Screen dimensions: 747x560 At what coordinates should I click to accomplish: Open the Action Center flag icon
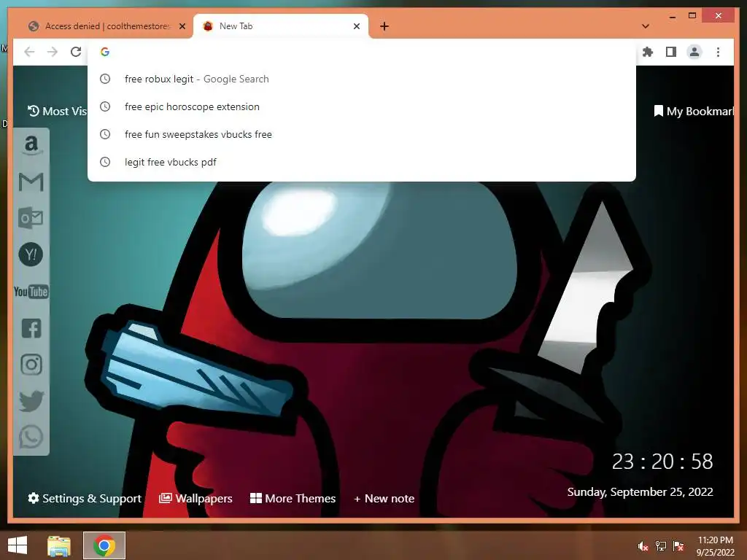coord(678,546)
